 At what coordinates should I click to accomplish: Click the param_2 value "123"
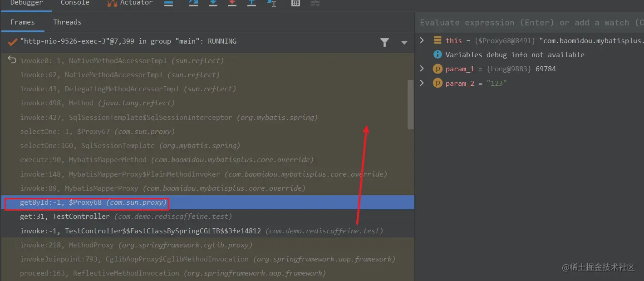click(x=496, y=84)
